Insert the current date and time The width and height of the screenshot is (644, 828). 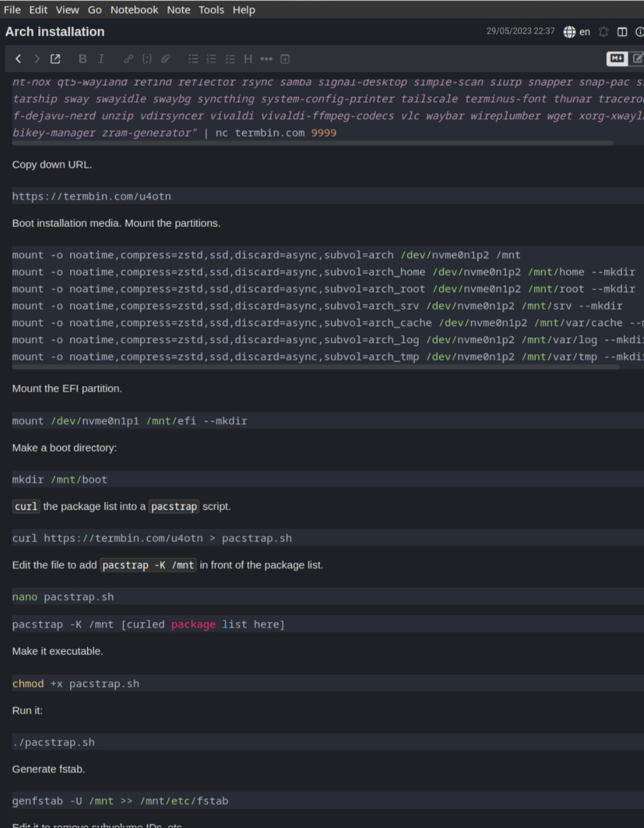(x=285, y=59)
